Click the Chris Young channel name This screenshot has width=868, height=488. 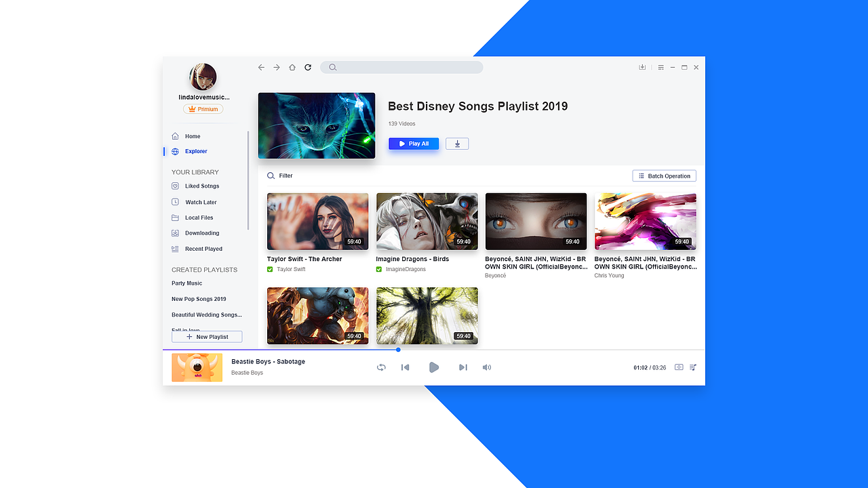609,275
